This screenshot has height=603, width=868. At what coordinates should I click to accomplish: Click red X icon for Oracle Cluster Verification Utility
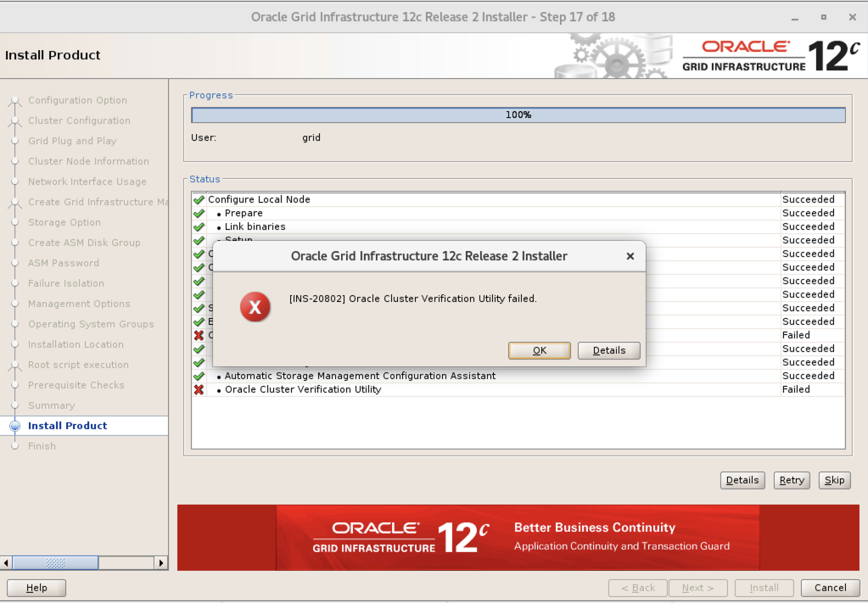point(199,389)
